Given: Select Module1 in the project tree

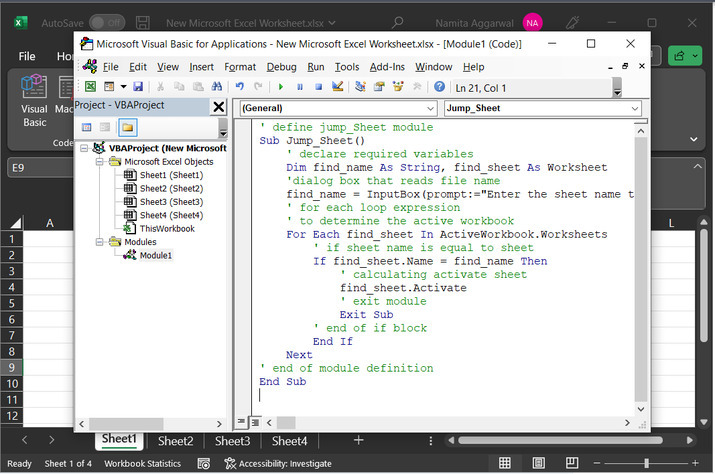Looking at the screenshot, I should [155, 255].
